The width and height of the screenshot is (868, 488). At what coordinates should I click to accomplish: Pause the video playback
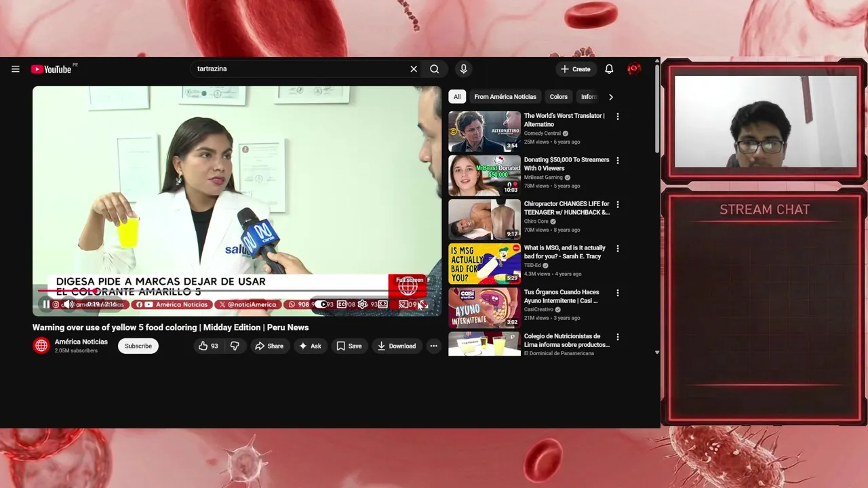point(46,304)
